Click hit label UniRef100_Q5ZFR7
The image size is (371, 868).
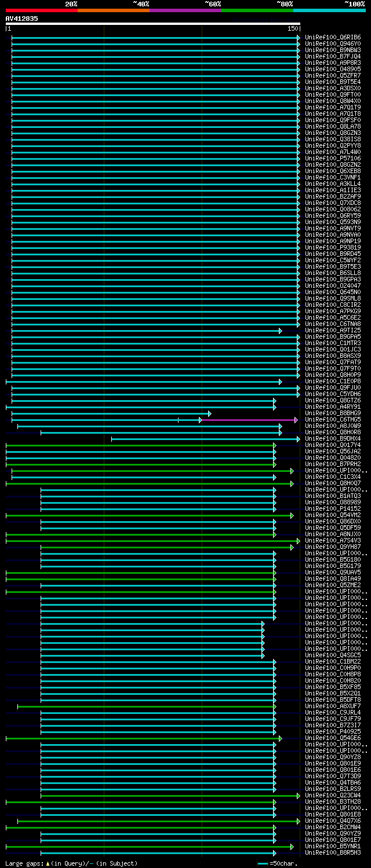click(333, 75)
